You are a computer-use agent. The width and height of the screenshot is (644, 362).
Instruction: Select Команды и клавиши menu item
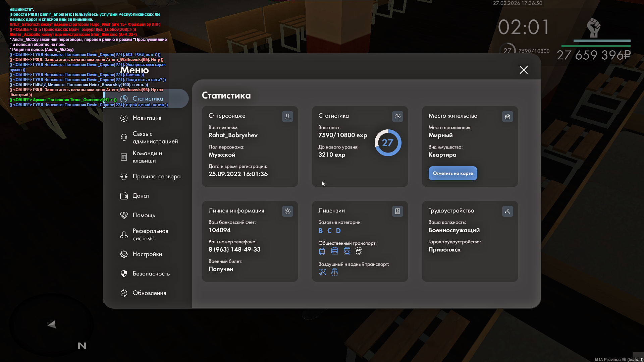coord(147,157)
